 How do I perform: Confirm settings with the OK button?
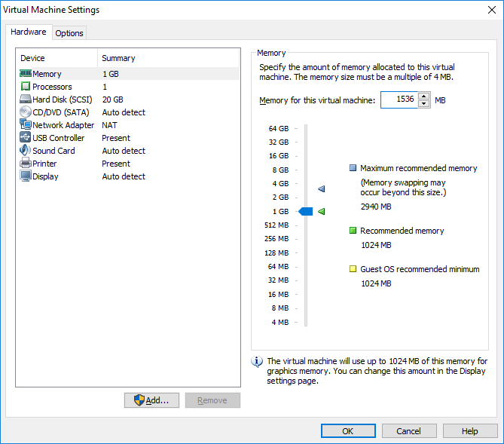click(x=348, y=431)
